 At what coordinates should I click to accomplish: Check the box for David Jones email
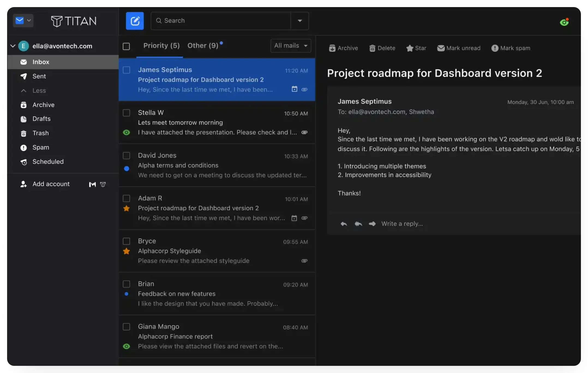point(126,156)
